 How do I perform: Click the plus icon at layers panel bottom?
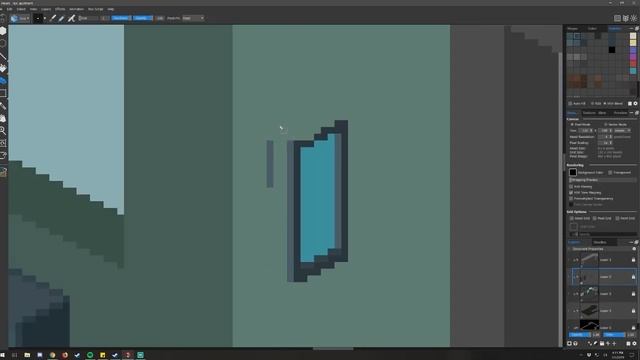614,344
